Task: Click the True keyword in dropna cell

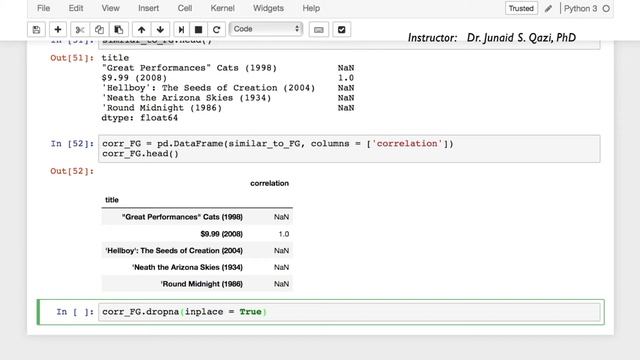Action: pos(250,312)
